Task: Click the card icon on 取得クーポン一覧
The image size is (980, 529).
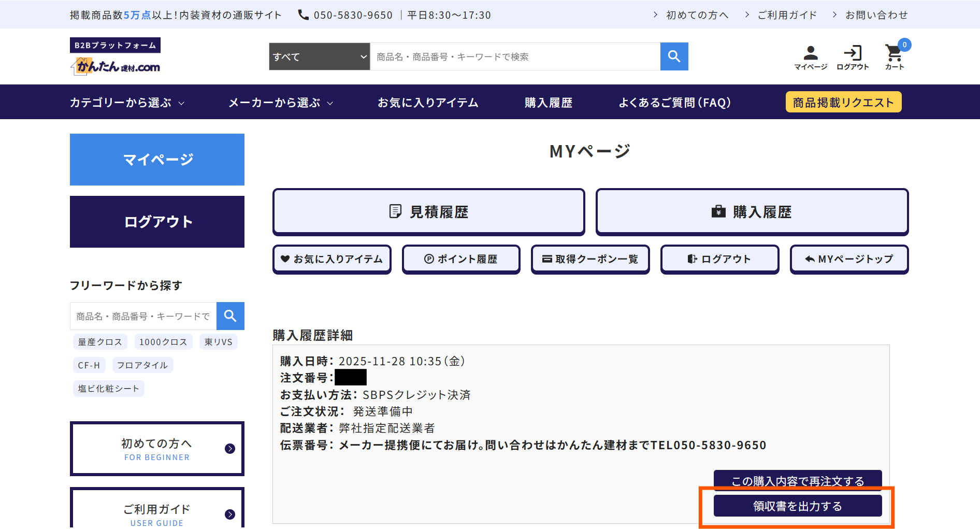Action: tap(547, 259)
